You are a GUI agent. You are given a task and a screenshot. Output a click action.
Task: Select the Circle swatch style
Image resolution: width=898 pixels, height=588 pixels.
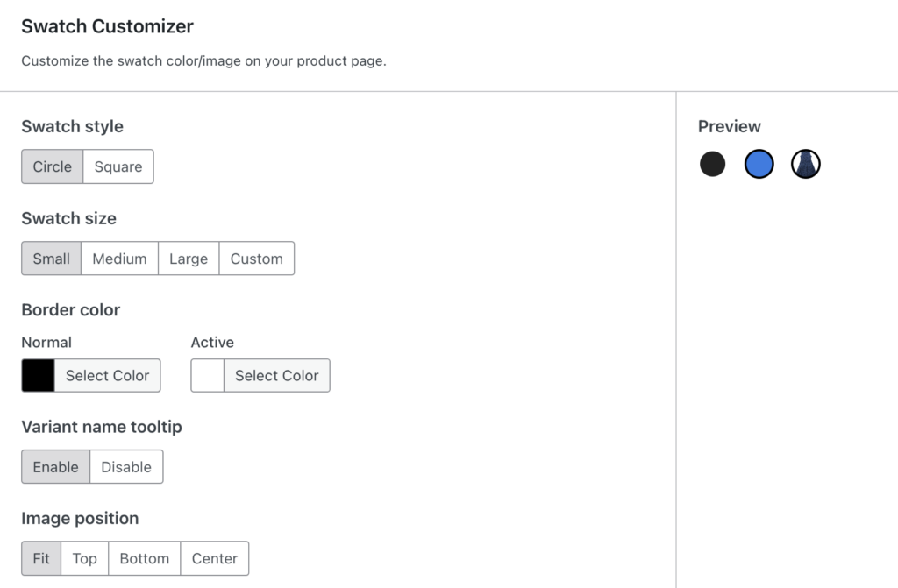(x=52, y=166)
